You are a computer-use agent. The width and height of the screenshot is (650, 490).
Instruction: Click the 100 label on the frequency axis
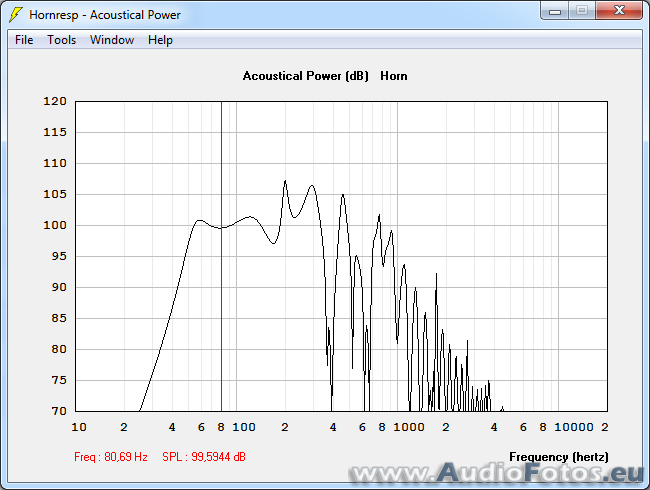(x=244, y=427)
